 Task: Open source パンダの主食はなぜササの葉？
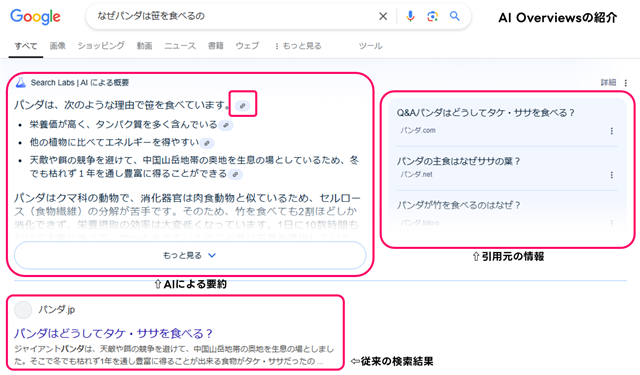coord(458,161)
